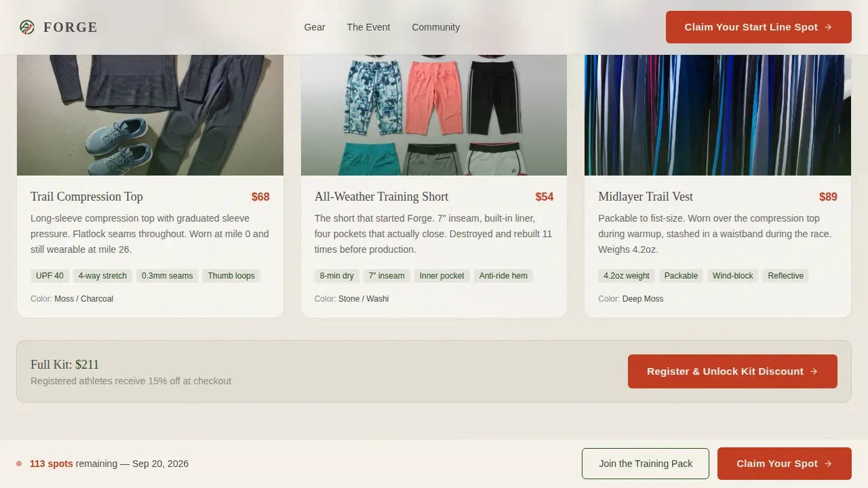Viewport: 868px width, 488px height.
Task: Select the UPF 40 tag
Action: pos(50,276)
